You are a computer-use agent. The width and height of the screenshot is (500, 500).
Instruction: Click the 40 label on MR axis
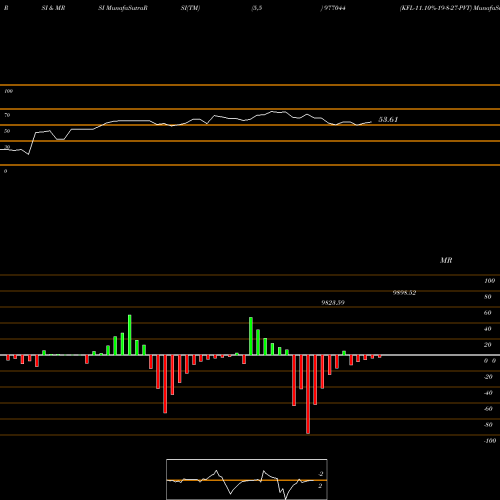pos(488,329)
